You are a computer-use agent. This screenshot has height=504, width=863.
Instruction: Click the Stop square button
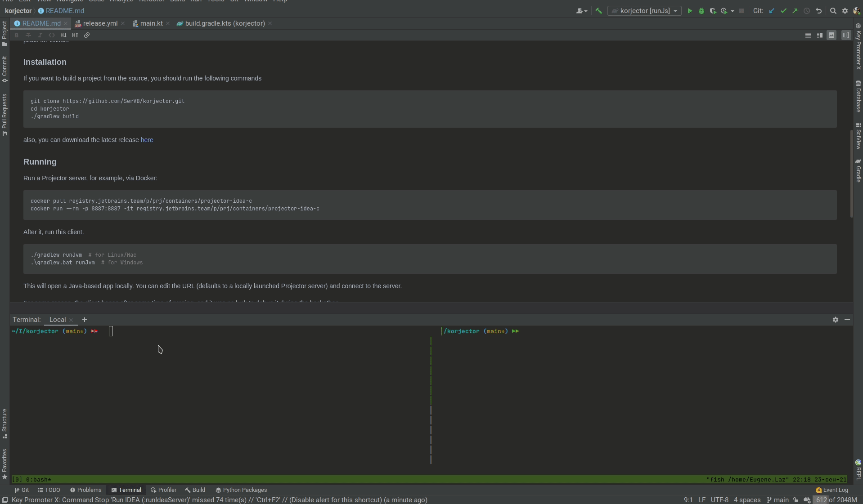[742, 11]
